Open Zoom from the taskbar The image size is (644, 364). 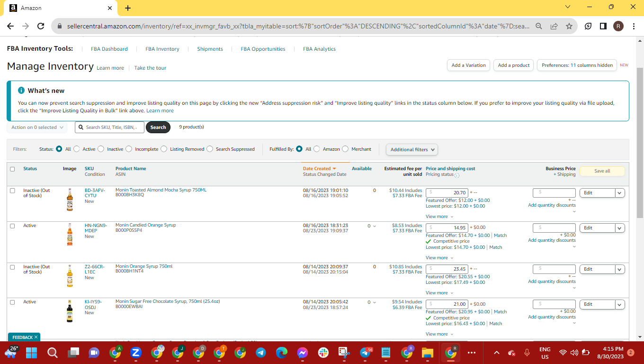136,353
